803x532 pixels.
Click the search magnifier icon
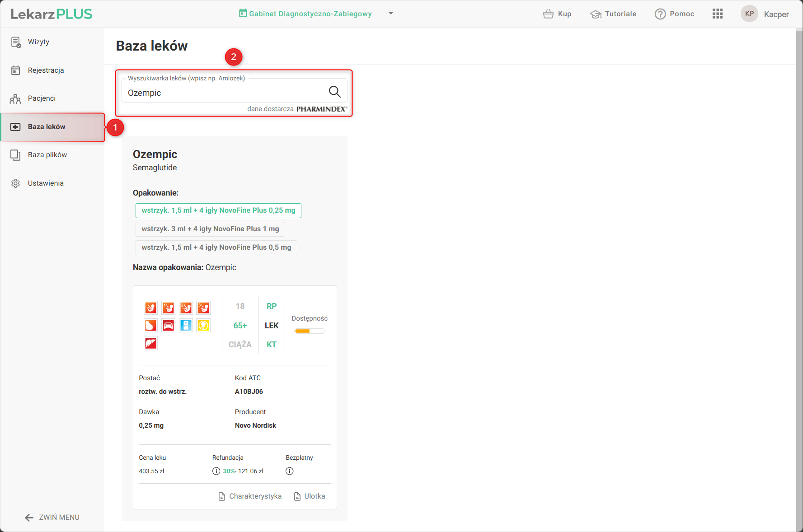(335, 92)
